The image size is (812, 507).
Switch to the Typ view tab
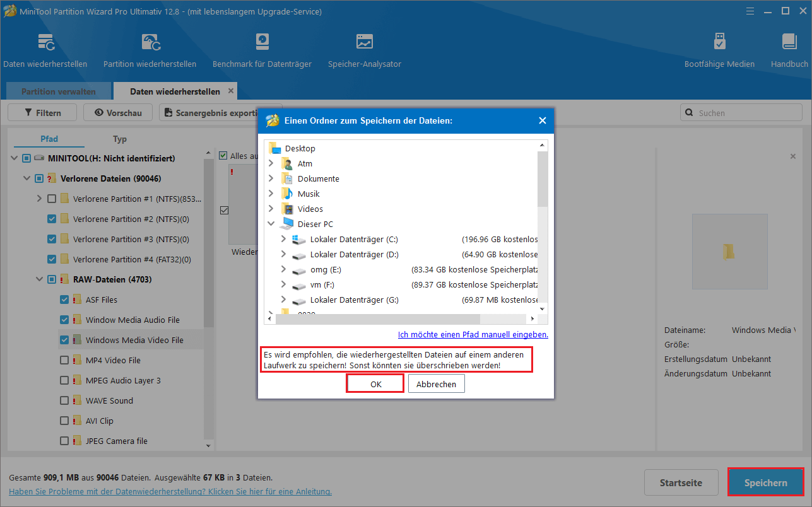tap(120, 139)
